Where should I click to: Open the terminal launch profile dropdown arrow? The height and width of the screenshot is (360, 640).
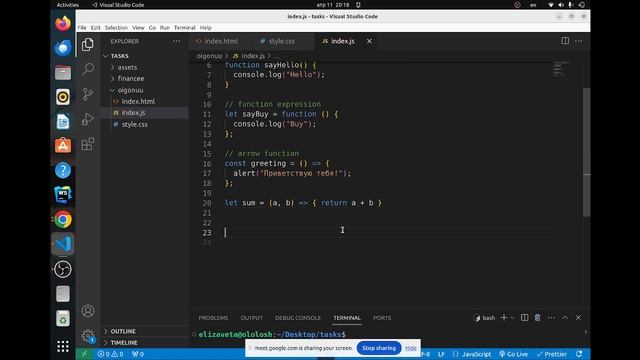(x=513, y=318)
